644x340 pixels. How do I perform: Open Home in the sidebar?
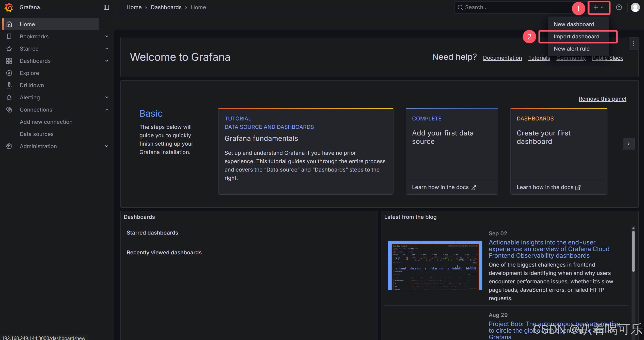tap(51, 24)
